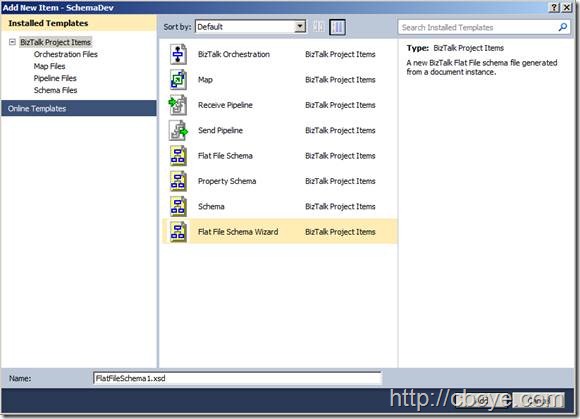
Task: Select the Schema template icon
Action: [x=178, y=206]
